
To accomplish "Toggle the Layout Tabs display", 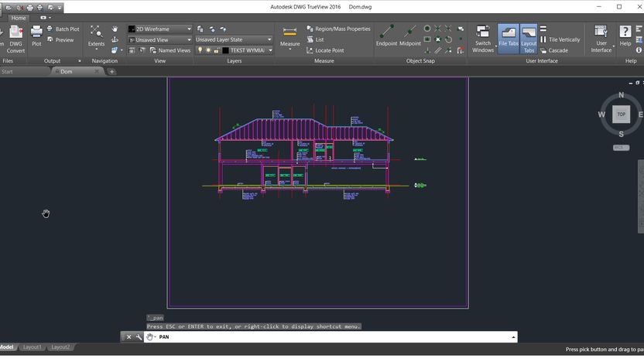I will point(529,36).
